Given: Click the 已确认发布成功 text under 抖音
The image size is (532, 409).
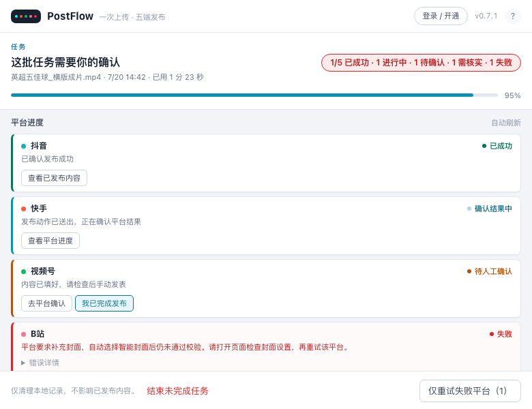Looking at the screenshot, I should point(48,159).
